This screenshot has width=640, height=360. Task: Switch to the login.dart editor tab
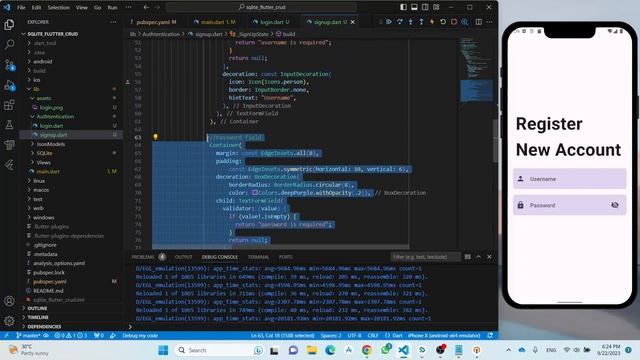[x=271, y=22]
